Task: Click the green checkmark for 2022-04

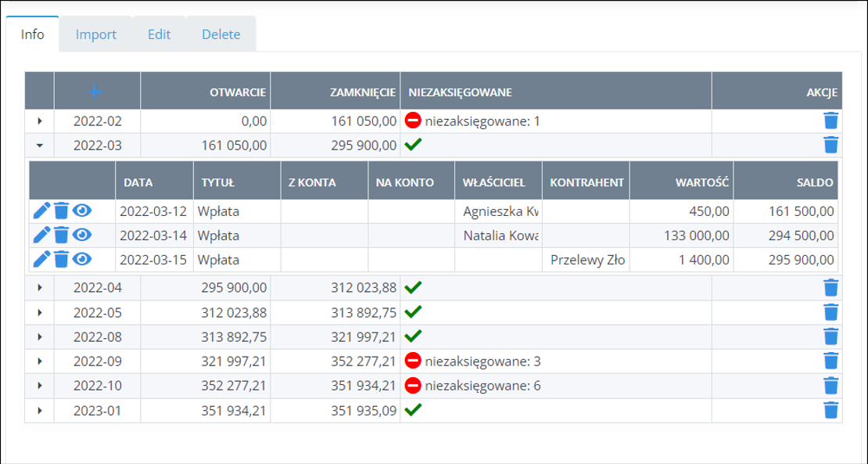Action: pos(413,287)
